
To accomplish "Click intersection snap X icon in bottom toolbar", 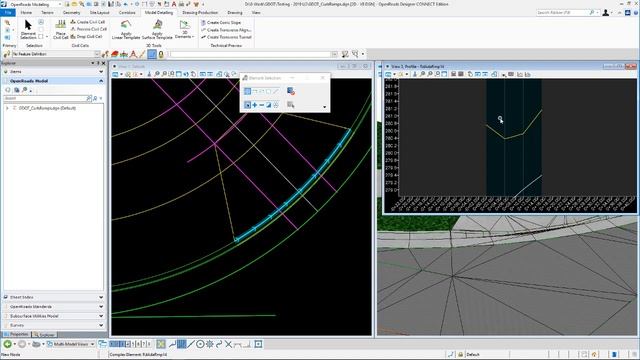I will (x=228, y=344).
